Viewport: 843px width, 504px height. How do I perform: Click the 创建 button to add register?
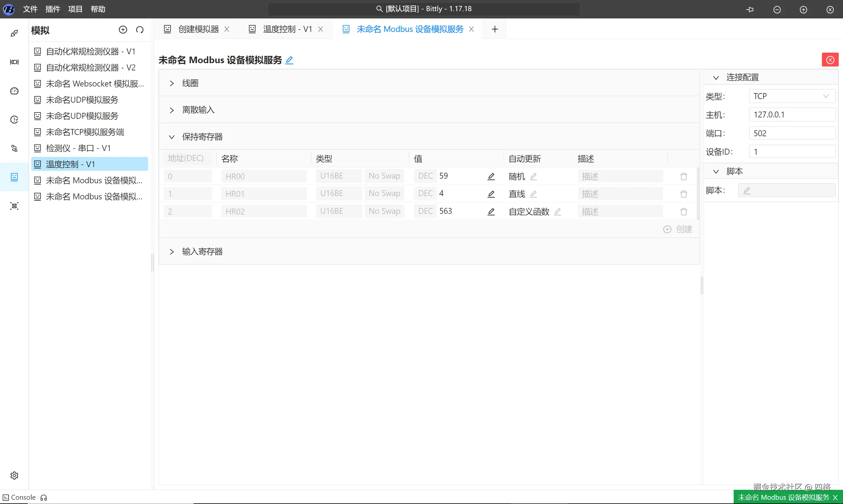pos(678,229)
